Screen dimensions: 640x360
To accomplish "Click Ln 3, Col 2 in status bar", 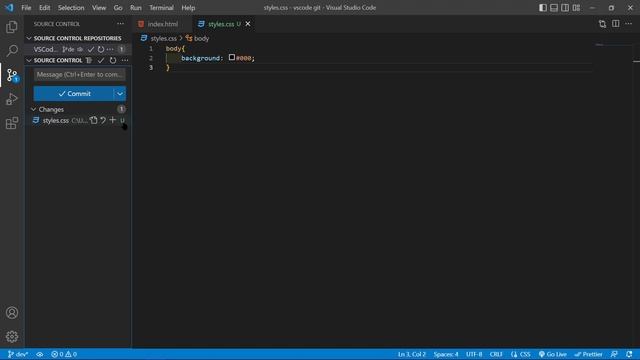I will tap(412, 354).
